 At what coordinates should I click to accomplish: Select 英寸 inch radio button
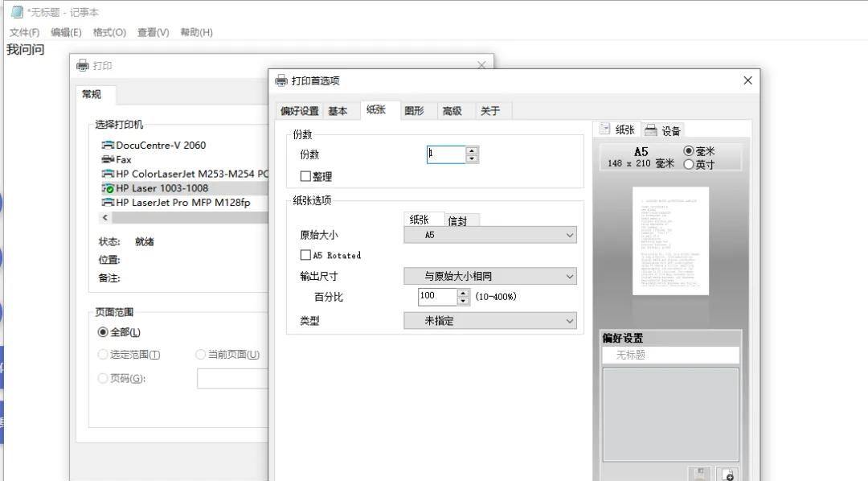(x=689, y=165)
